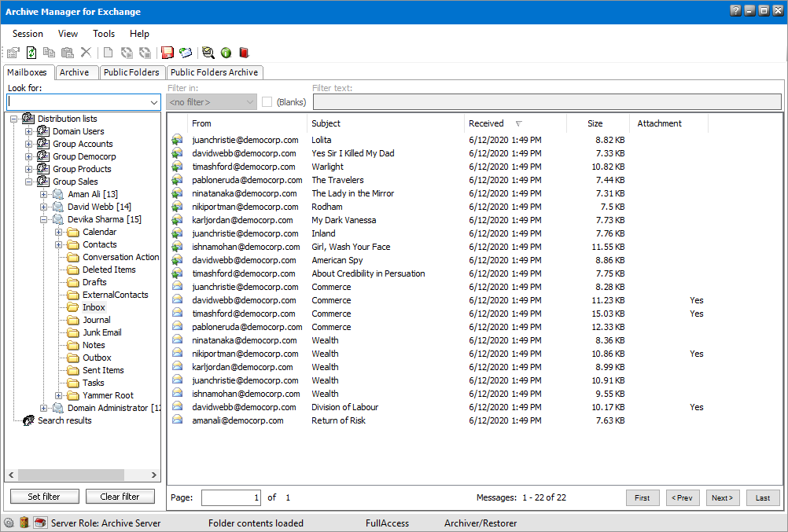Toggle the (Blanks) checkbox
The height and width of the screenshot is (532, 788).
click(x=267, y=102)
